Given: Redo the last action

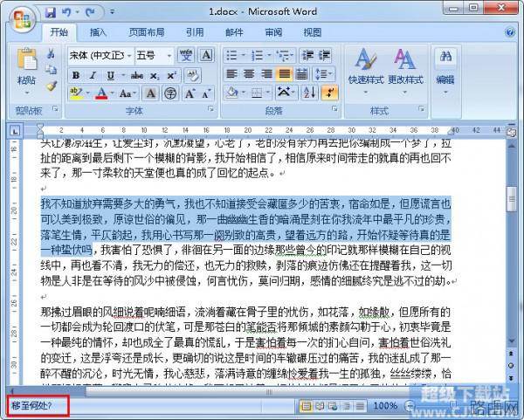Looking at the screenshot, I should click(x=90, y=12).
